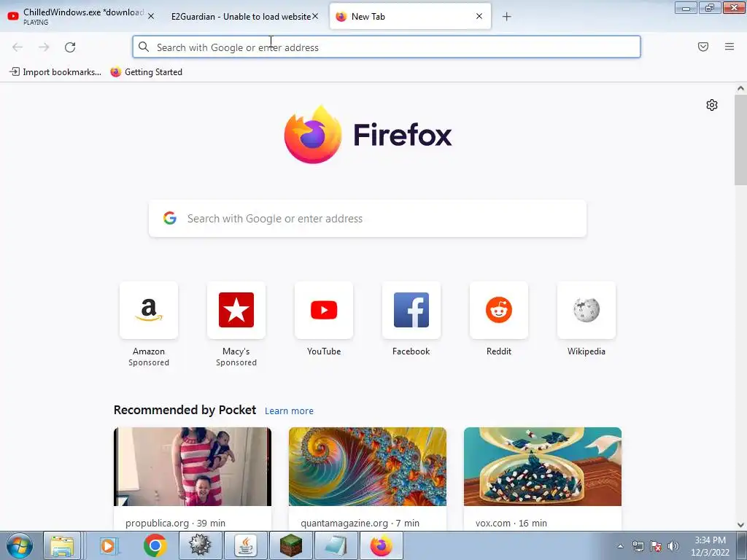Open the Windows Start menu
Viewport: 747px width, 560px height.
coord(20,545)
